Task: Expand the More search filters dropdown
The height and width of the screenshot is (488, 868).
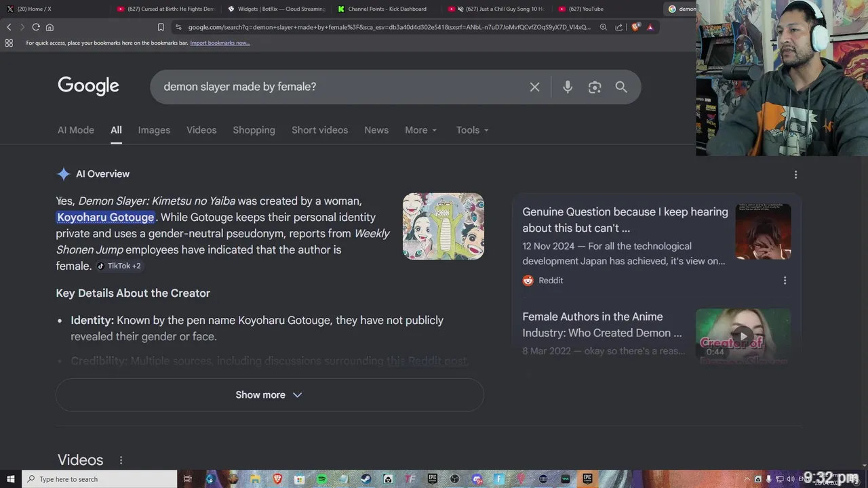Action: pyautogui.click(x=420, y=130)
